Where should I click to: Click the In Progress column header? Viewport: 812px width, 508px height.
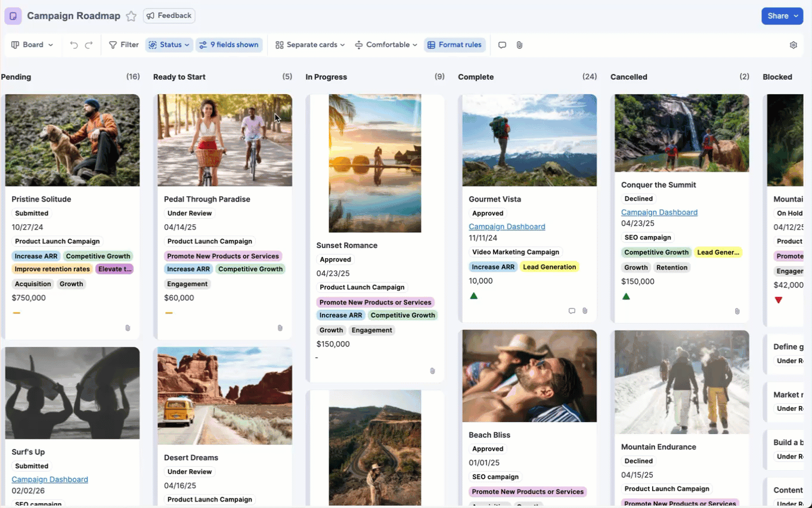(x=326, y=77)
